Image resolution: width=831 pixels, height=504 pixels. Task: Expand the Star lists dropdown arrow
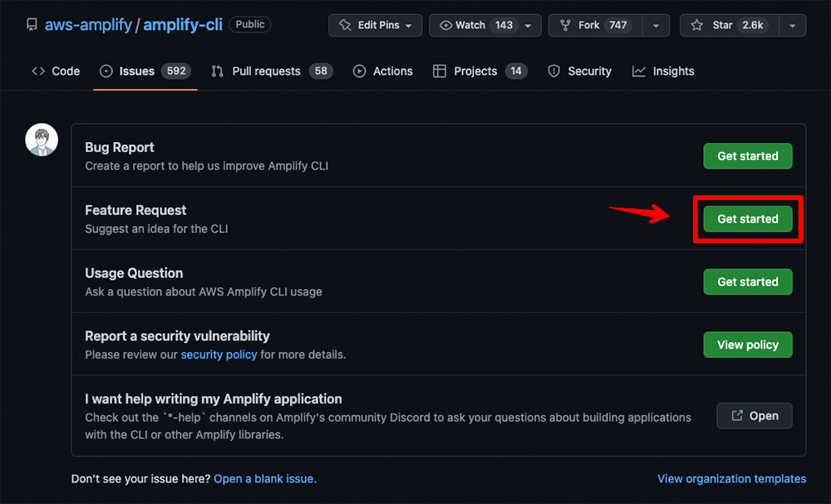pos(792,26)
